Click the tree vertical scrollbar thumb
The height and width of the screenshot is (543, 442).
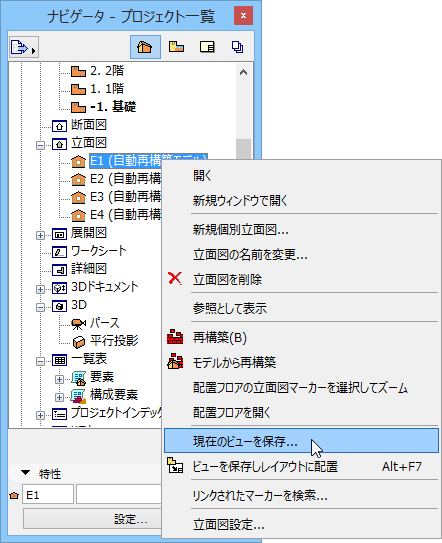244,150
